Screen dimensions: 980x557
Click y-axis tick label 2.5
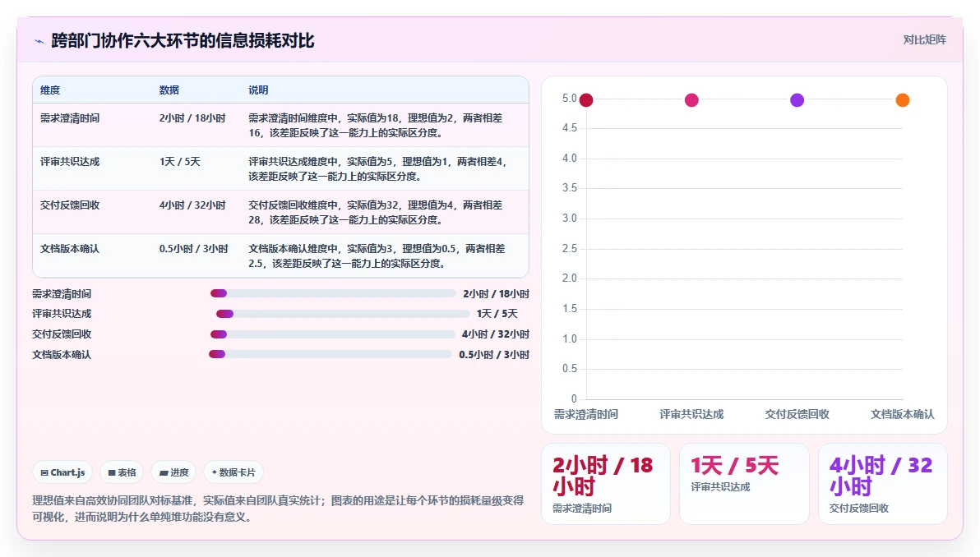(570, 249)
